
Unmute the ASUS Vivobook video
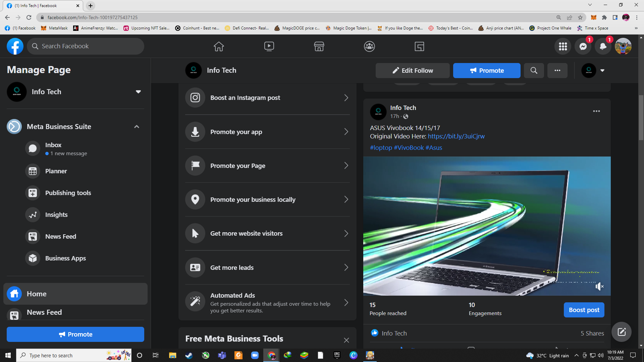pos(599,286)
